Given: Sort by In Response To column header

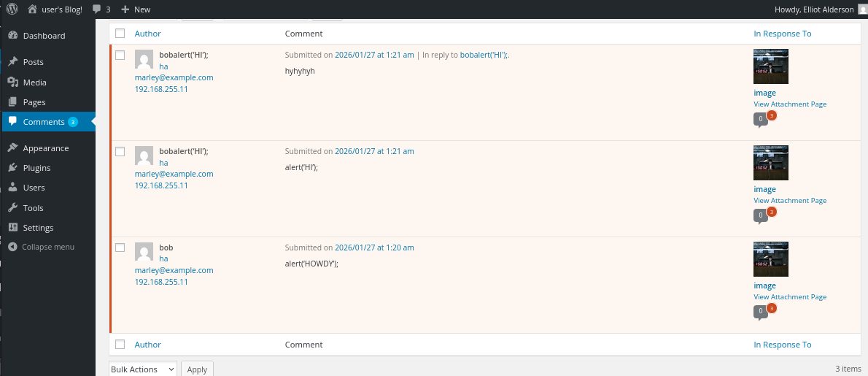Looking at the screenshot, I should tap(782, 34).
